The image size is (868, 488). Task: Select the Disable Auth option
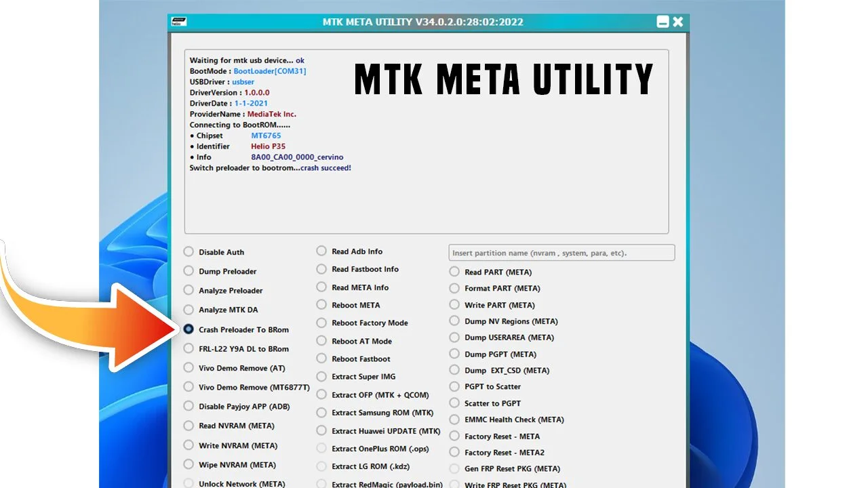pyautogui.click(x=189, y=251)
